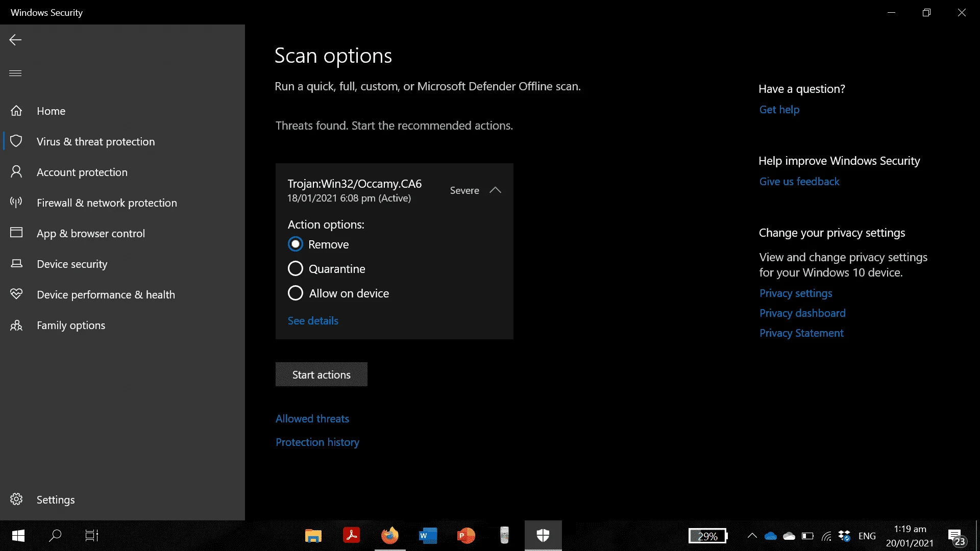The height and width of the screenshot is (551, 980).
Task: Open the Wi-Fi network tray icon
Action: point(826,536)
